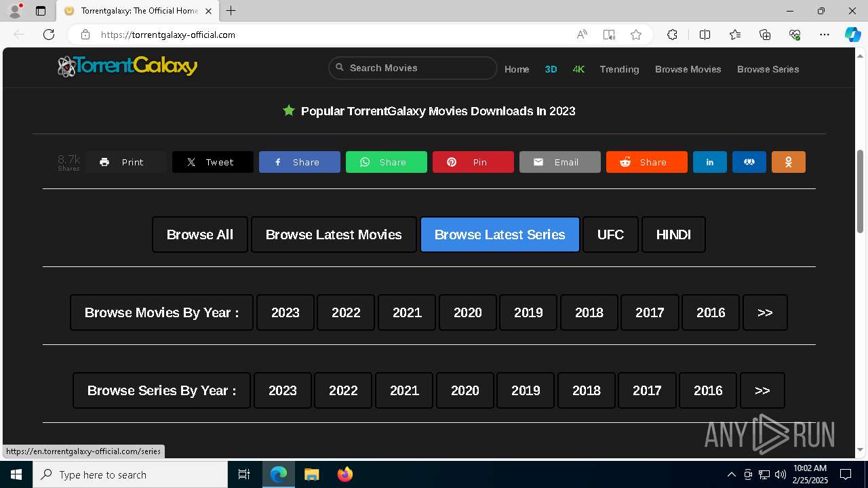Open the 4K menu link

[578, 69]
